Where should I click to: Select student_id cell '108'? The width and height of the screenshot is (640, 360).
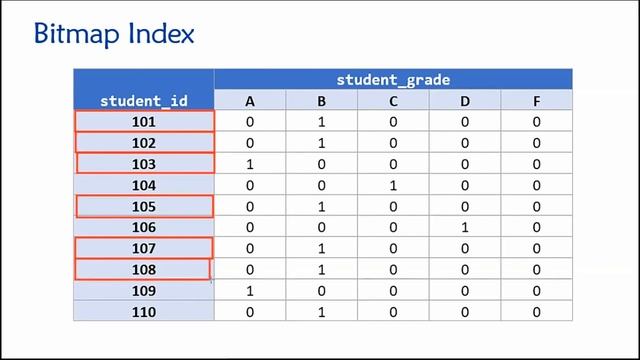tap(144, 269)
